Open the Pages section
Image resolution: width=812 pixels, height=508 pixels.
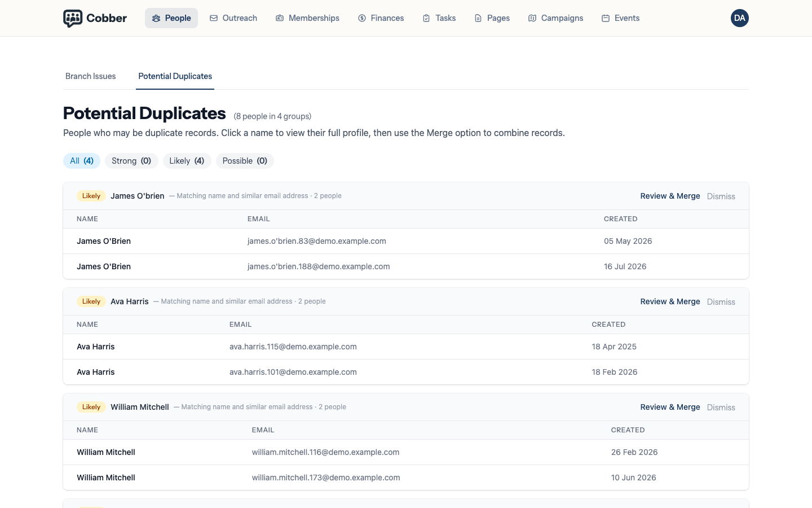[x=492, y=18]
